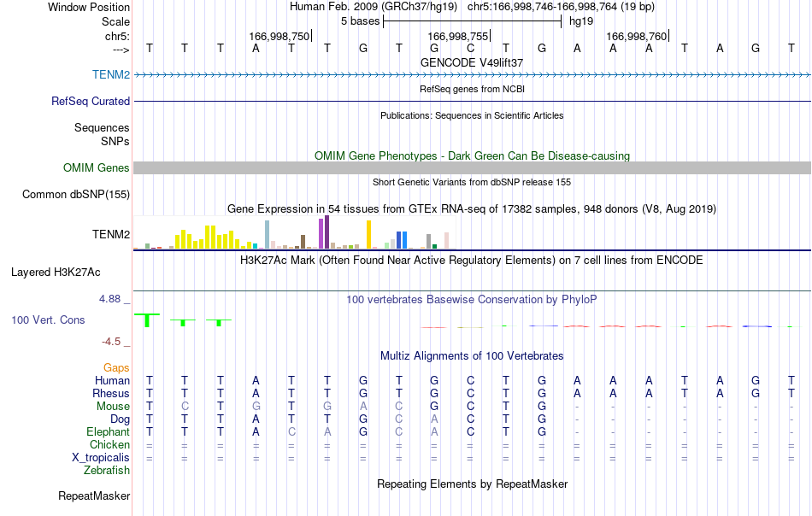Select the Mouse alignment row label
The height and width of the screenshot is (516, 812).
pos(113,407)
